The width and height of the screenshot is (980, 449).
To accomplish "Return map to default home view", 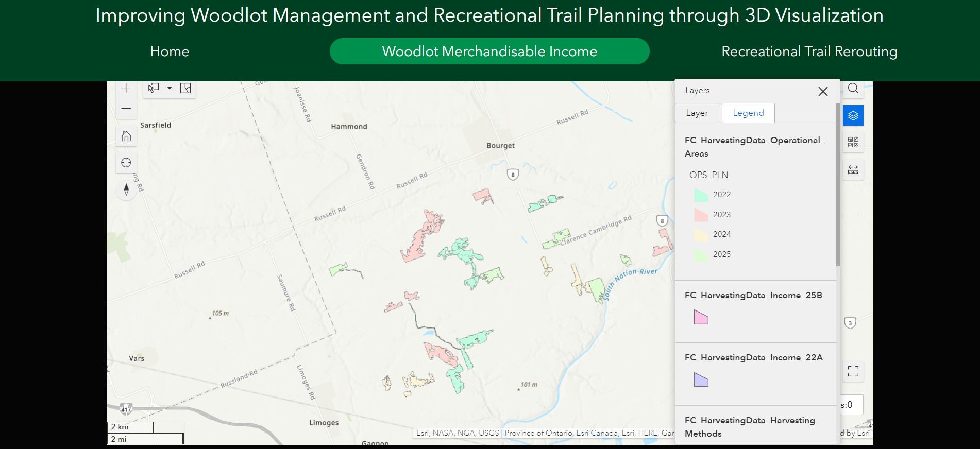I will [x=126, y=136].
